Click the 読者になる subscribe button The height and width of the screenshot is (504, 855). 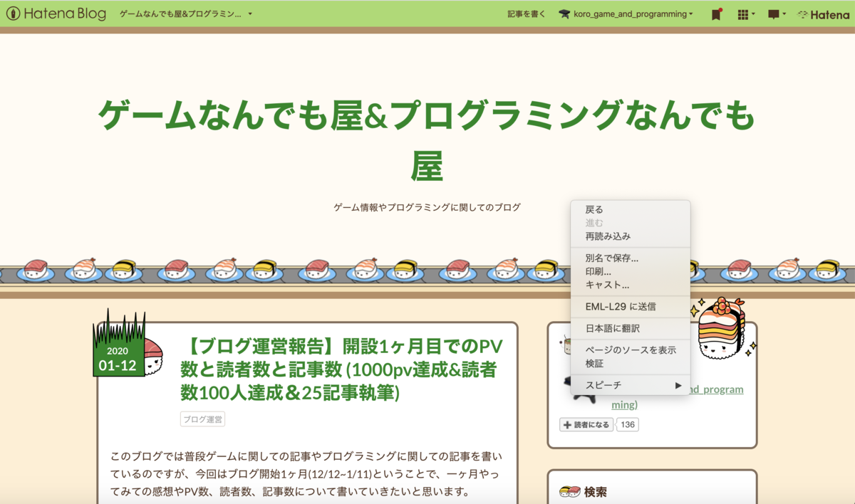[x=586, y=425]
